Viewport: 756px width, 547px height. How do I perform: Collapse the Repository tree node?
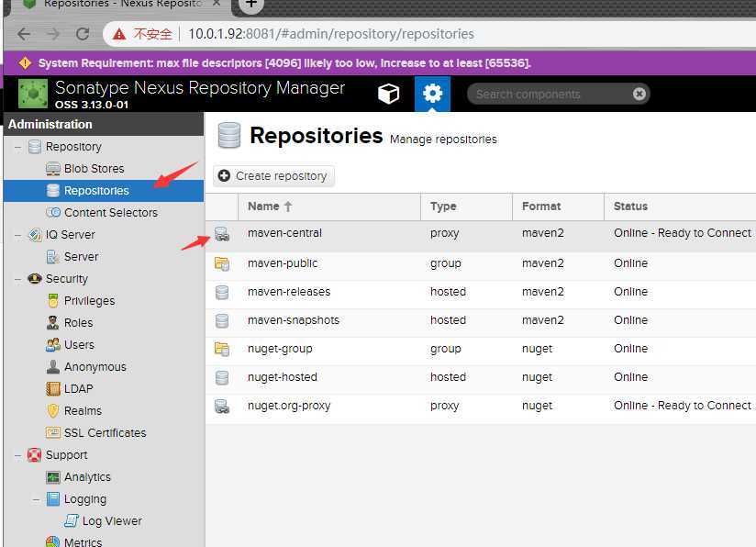coord(17,147)
